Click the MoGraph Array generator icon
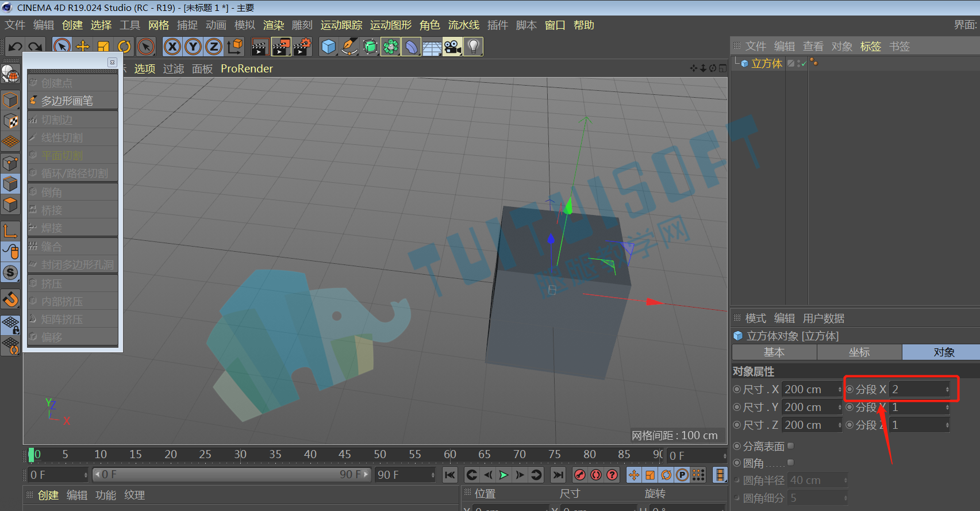The height and width of the screenshot is (511, 980). coord(391,47)
